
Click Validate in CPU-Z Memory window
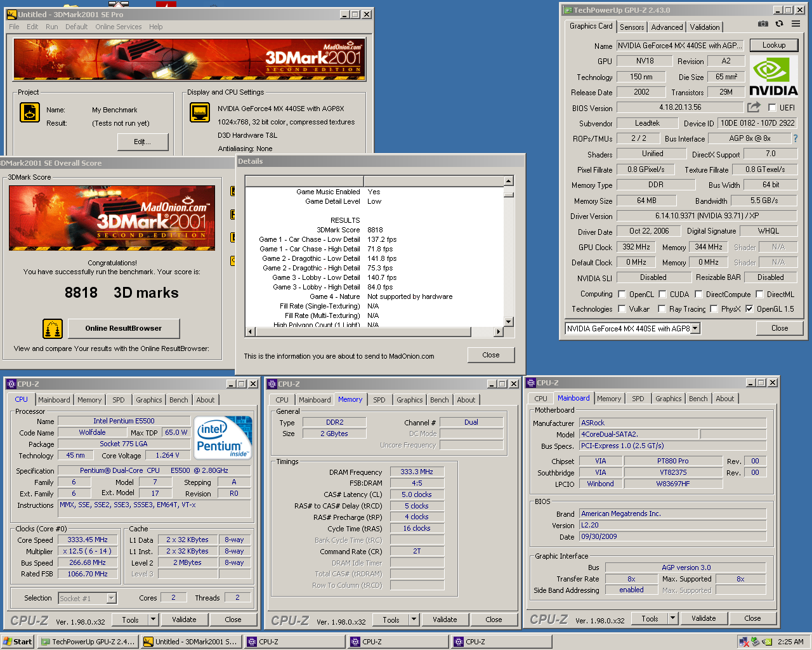[x=445, y=620]
